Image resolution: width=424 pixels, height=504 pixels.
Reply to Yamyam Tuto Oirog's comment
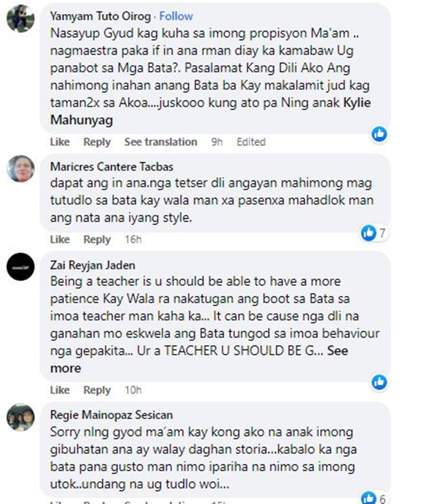pos(97,142)
